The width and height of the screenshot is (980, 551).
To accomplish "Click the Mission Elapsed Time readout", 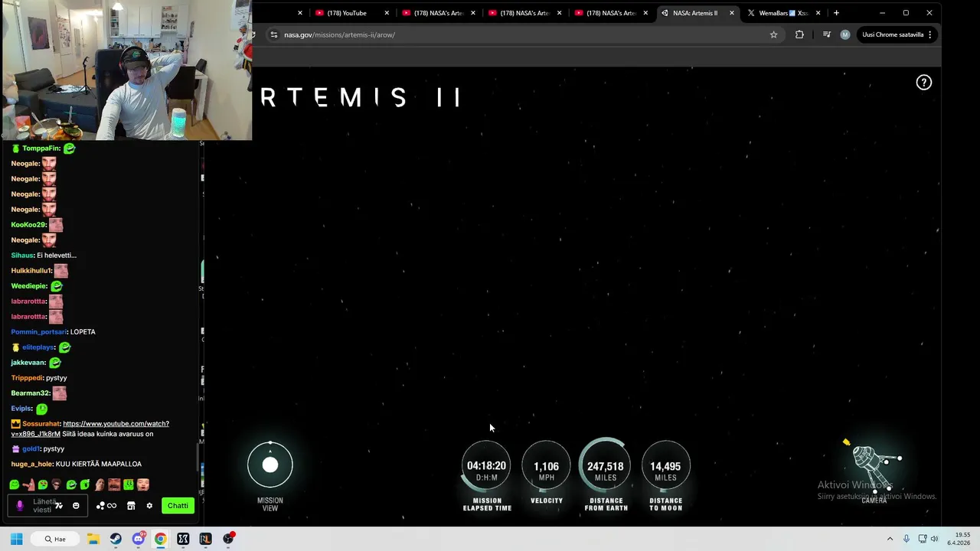I will coord(486,466).
